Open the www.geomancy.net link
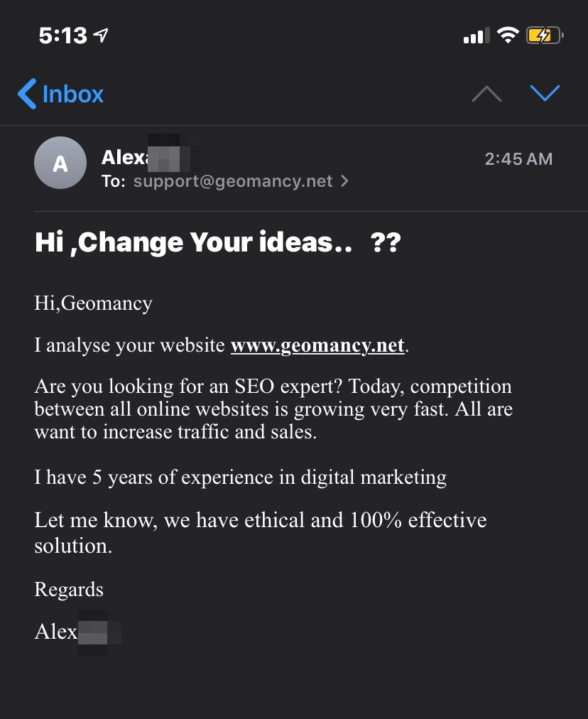 317,346
